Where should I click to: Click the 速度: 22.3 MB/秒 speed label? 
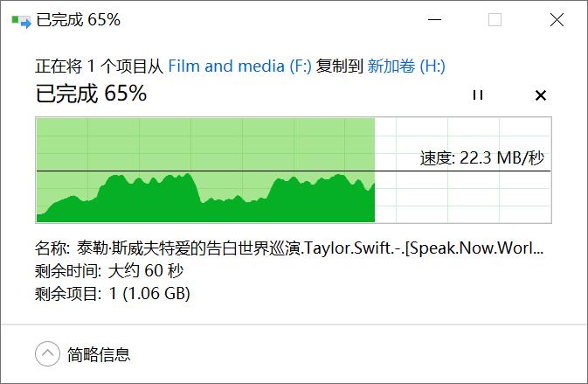(x=481, y=157)
